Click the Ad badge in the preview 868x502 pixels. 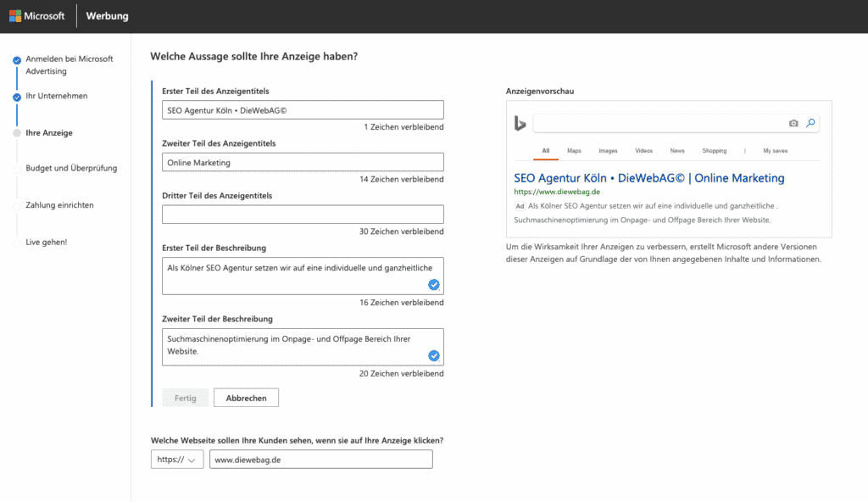(520, 206)
